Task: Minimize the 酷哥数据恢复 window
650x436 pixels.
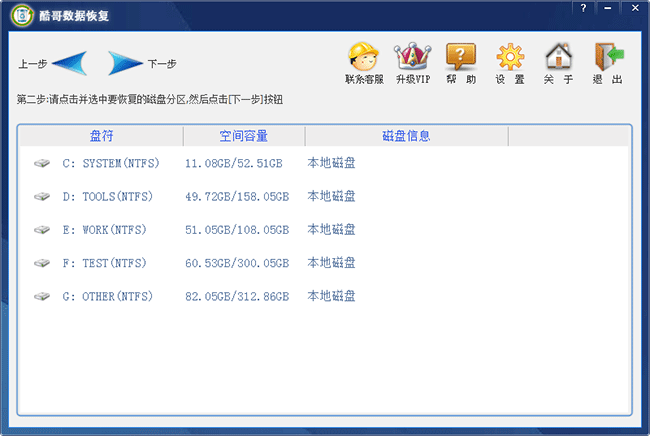Action: point(607,8)
